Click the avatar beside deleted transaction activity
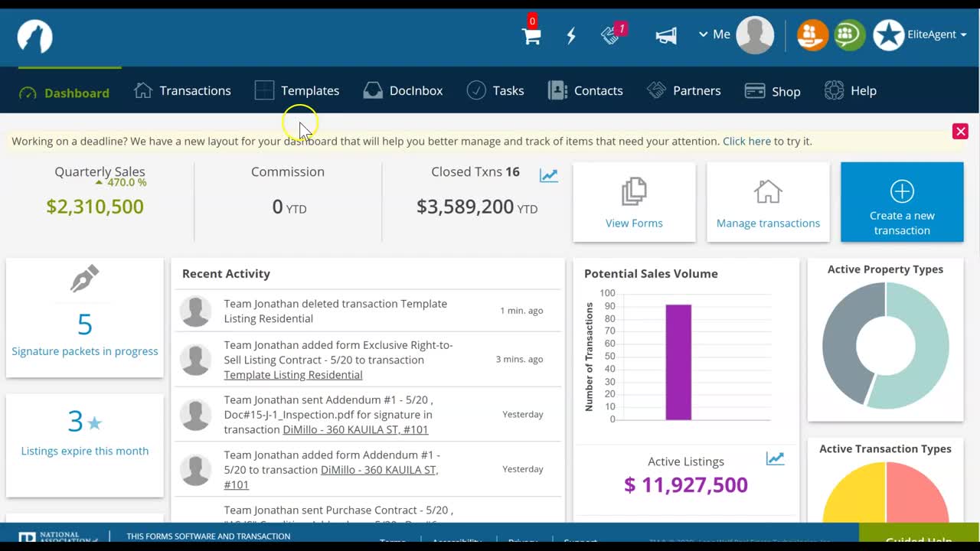 click(195, 311)
